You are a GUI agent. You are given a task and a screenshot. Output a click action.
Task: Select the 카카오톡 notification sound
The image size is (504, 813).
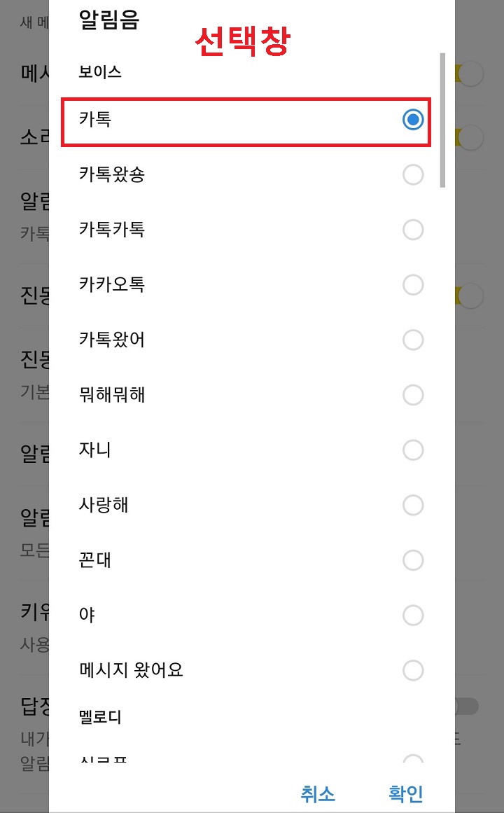pos(245,285)
